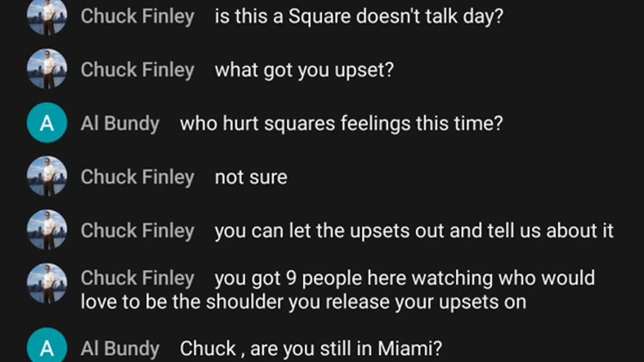Select the message 'who hurt squares feelings this time?'
The height and width of the screenshot is (362, 644).
(341, 124)
